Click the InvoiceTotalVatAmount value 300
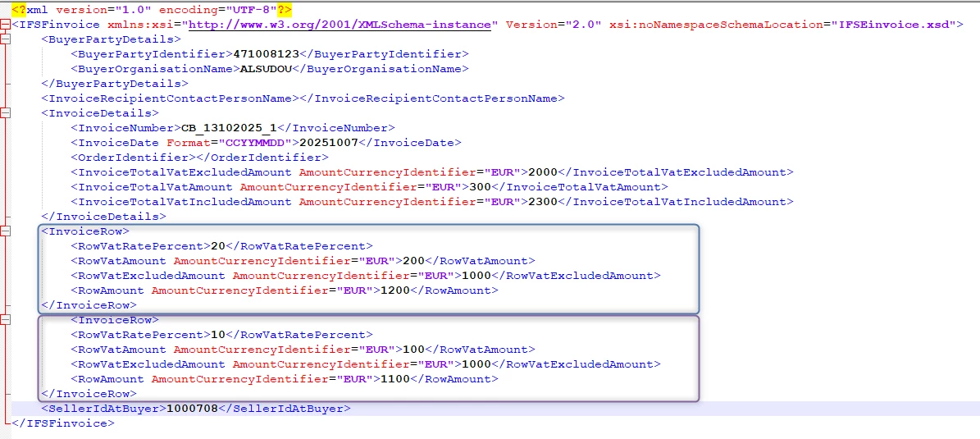Screen dimensions: 980x439 coord(481,187)
